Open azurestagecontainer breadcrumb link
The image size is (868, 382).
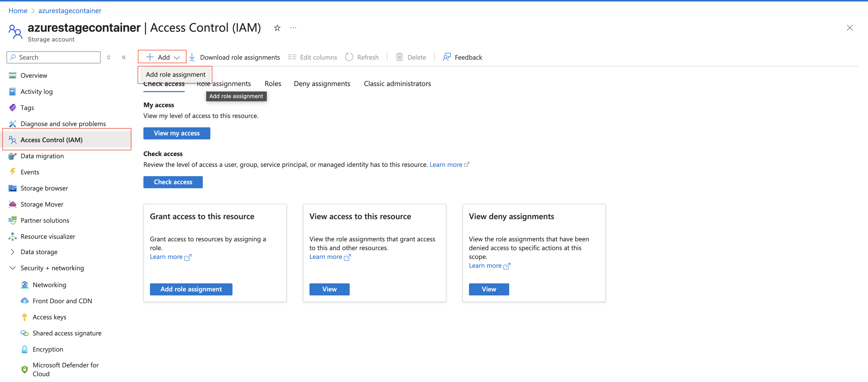(x=70, y=11)
